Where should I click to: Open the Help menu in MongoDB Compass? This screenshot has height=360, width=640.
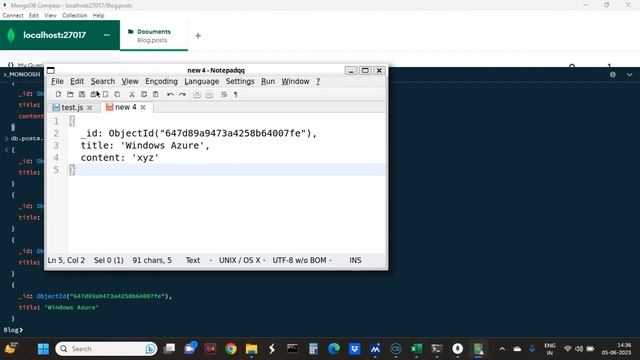(x=98, y=16)
